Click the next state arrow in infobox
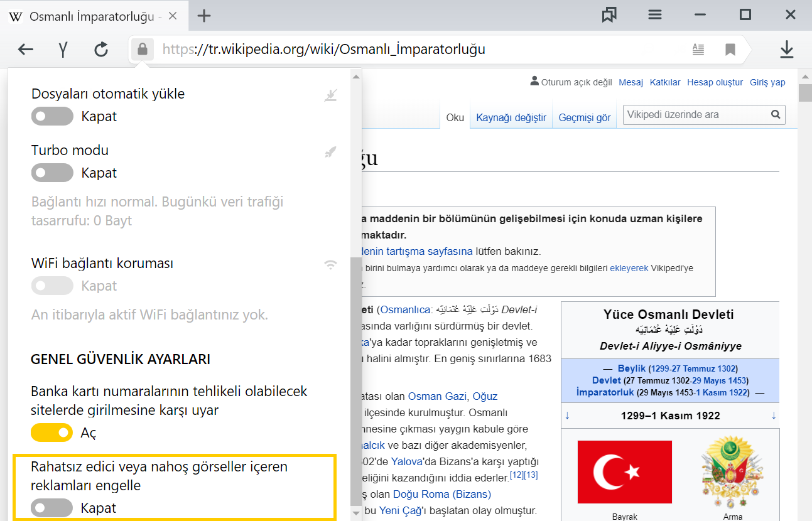Image resolution: width=812 pixels, height=521 pixels. (x=774, y=416)
